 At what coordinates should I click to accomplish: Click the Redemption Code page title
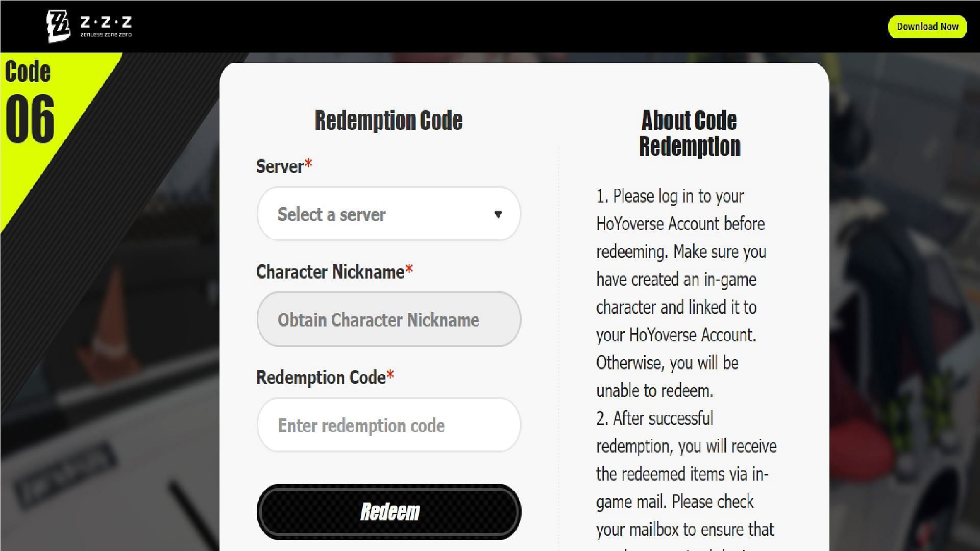pyautogui.click(x=388, y=120)
